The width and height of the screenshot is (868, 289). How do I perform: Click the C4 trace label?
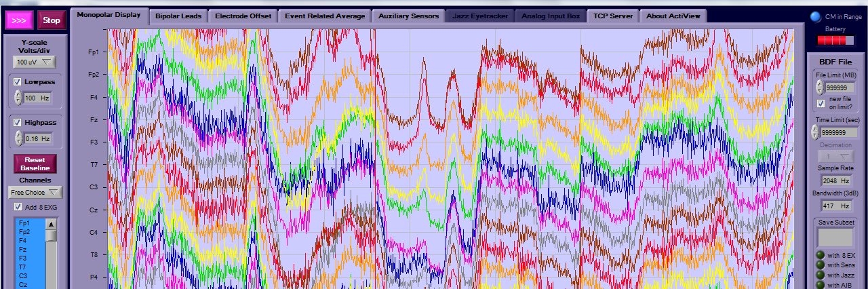coord(94,232)
